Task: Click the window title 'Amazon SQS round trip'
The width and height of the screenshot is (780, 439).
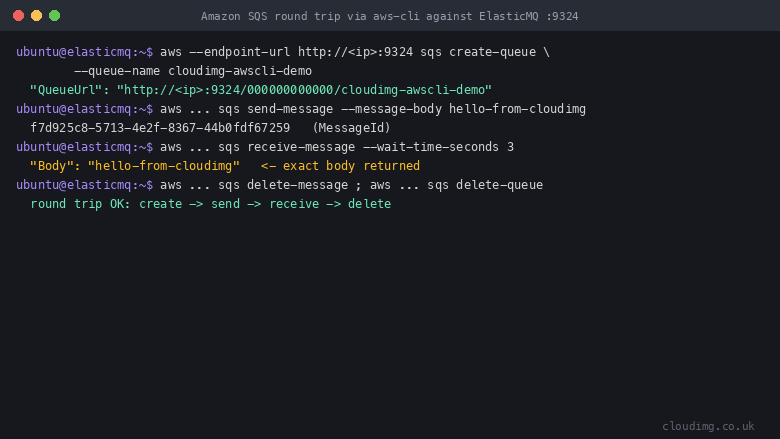Action: (390, 16)
